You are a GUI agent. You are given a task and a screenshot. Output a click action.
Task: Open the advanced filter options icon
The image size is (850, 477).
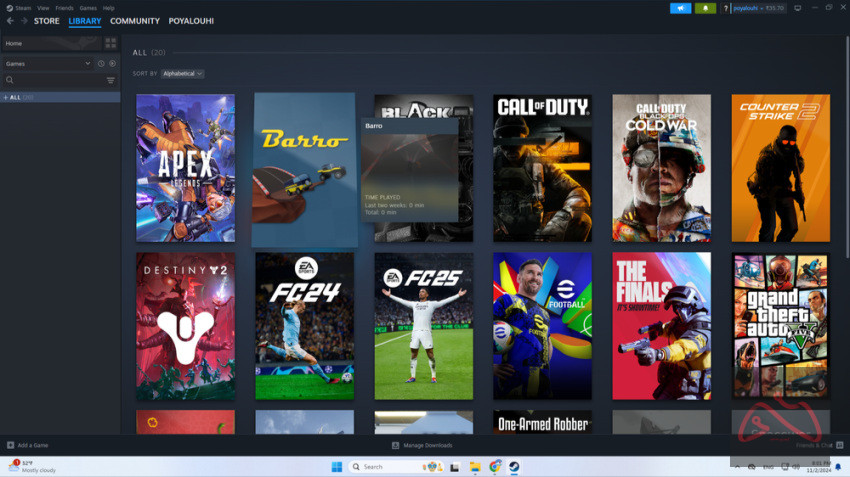[x=110, y=80]
